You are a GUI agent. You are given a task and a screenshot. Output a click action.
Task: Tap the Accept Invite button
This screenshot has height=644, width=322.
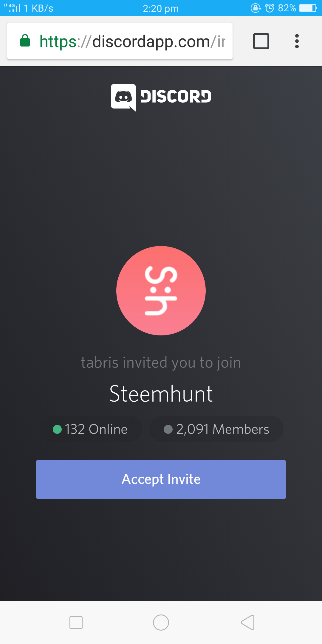tap(161, 479)
